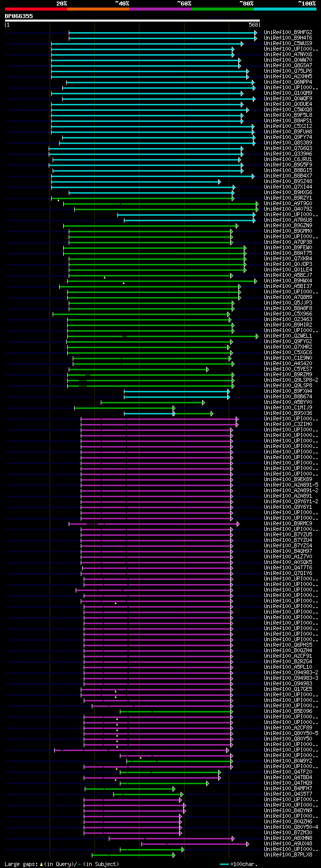
Task: Select the UniRef100_Q8S389 entry
Action: (x=288, y=142)
